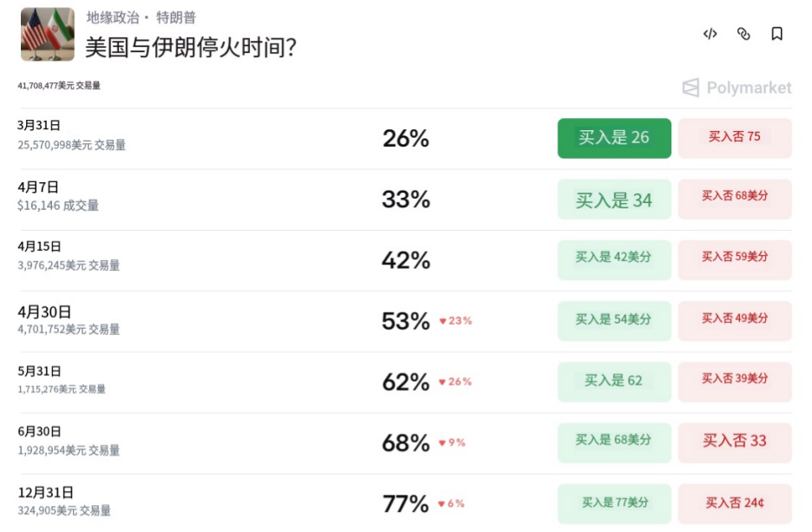812x532 pixels.
Task: Buy No at 49美分 for 4月30日
Action: pos(735,320)
